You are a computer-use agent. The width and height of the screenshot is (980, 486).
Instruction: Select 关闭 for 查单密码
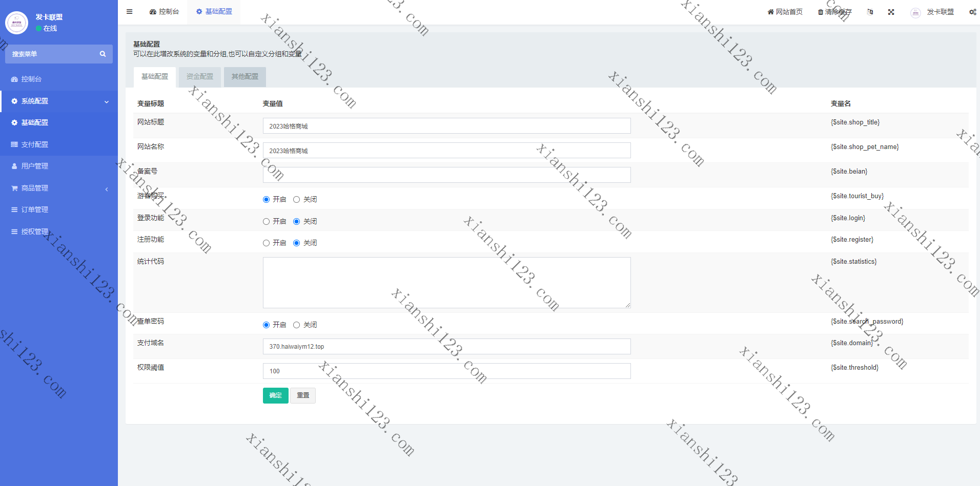296,325
